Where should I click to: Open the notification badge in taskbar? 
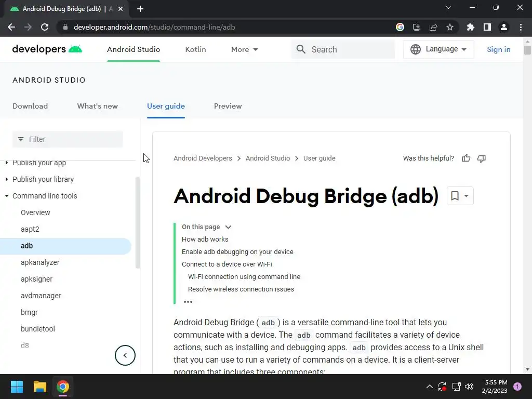[517, 387]
